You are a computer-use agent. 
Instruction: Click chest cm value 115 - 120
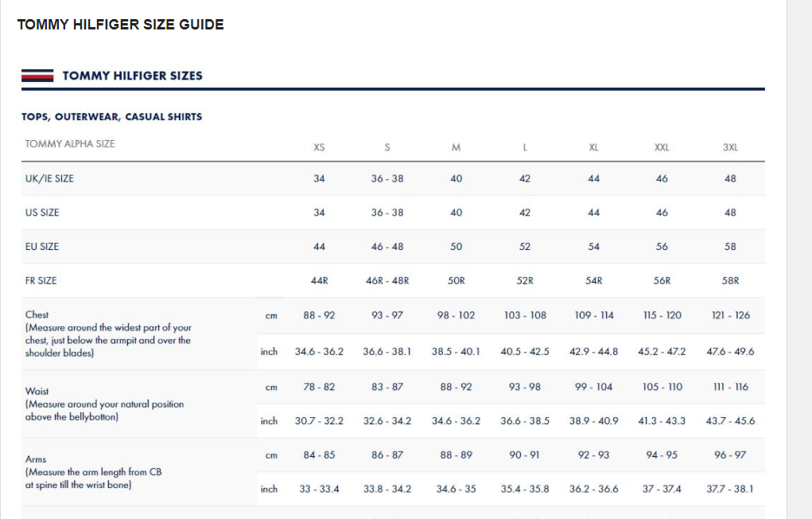(662, 315)
